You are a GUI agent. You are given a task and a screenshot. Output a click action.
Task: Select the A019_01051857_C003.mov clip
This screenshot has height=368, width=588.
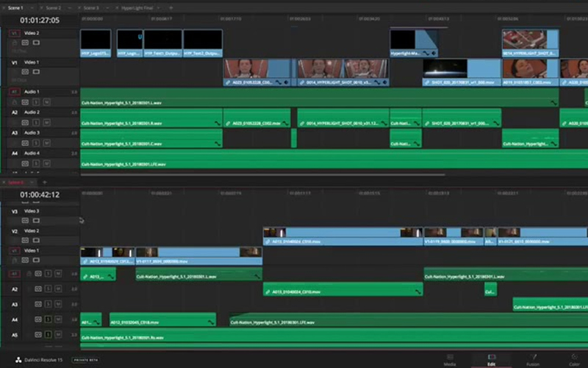[530, 72]
